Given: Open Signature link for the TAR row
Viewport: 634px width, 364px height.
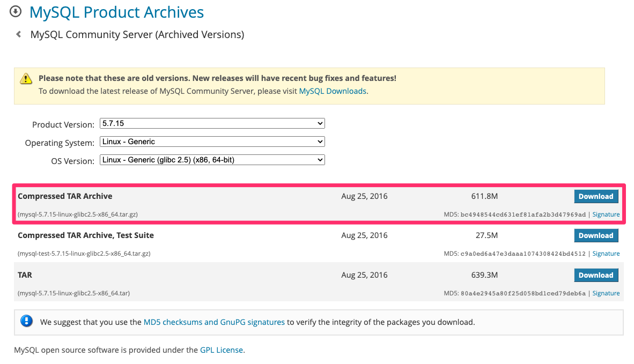Looking at the screenshot, I should 606,293.
